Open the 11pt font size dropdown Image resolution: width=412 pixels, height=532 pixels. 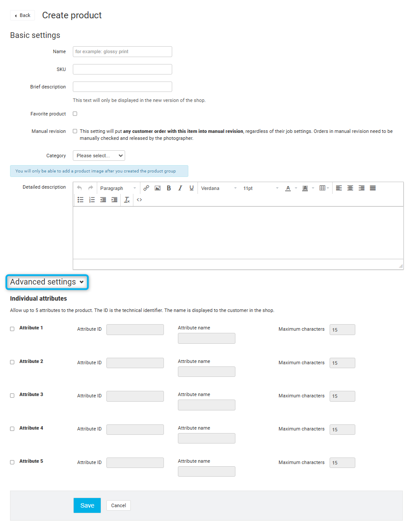(261, 188)
